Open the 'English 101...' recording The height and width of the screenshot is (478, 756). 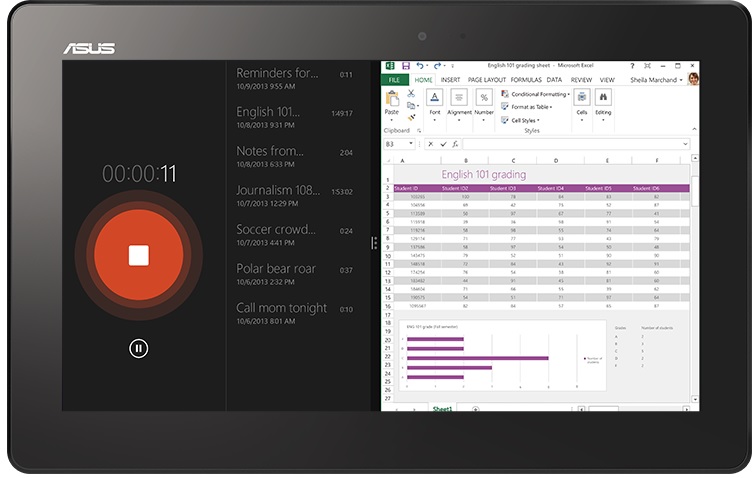295,118
